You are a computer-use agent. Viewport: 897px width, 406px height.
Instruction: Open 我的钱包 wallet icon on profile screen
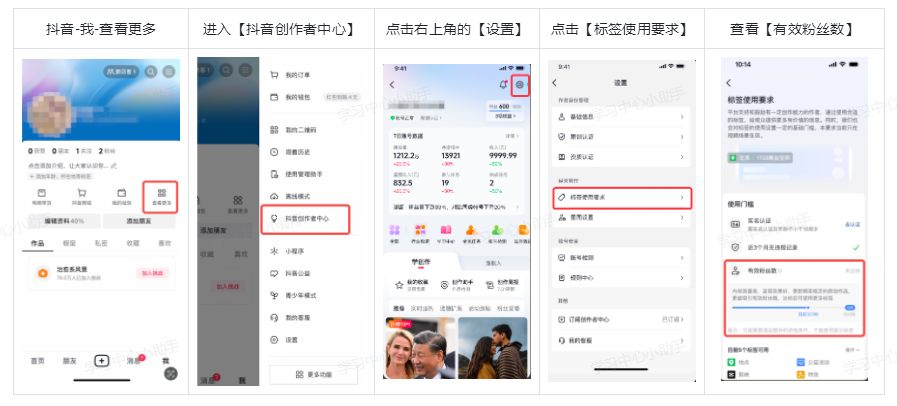(121, 193)
